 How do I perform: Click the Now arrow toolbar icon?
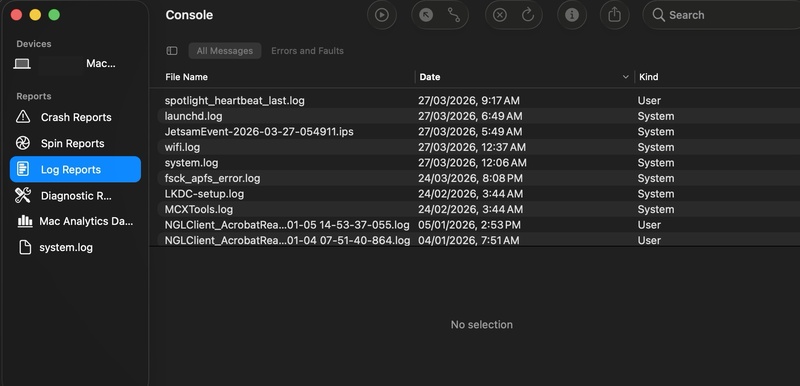tap(426, 15)
